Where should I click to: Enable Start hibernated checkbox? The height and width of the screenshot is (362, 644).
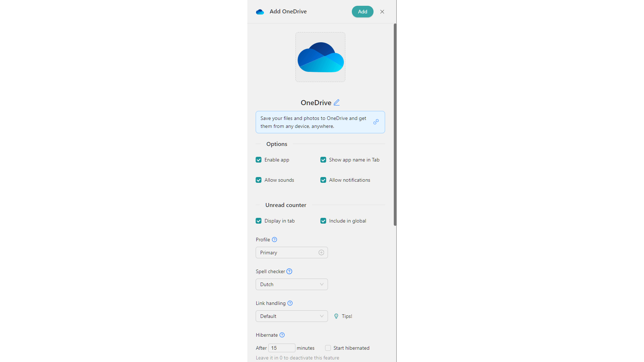pyautogui.click(x=328, y=348)
